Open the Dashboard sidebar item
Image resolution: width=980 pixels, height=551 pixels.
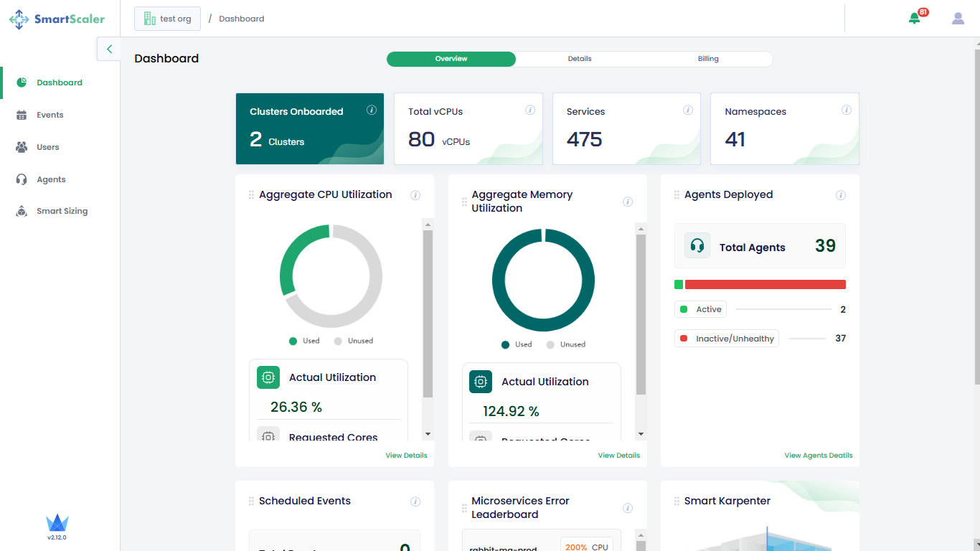pos(60,83)
